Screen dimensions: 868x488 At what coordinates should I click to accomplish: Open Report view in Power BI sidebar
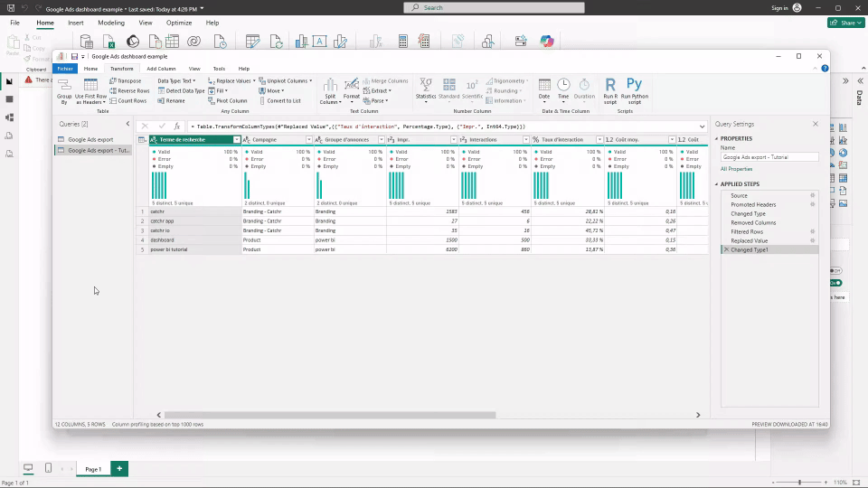[x=9, y=81]
